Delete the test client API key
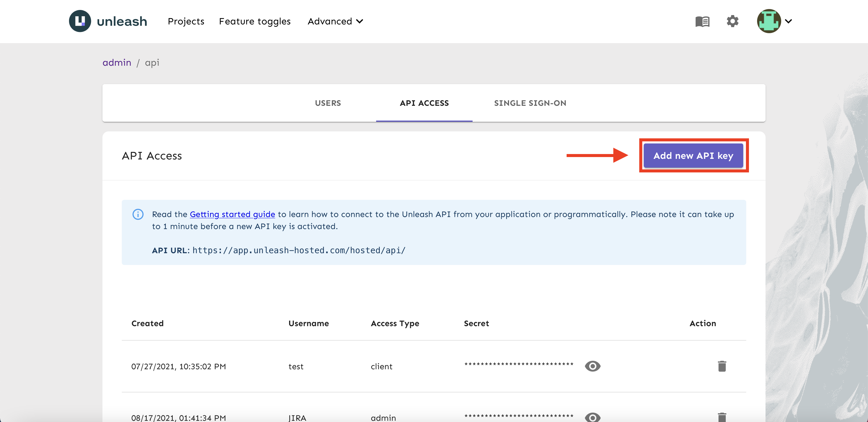Screen dimensions: 868x422 tap(722, 366)
